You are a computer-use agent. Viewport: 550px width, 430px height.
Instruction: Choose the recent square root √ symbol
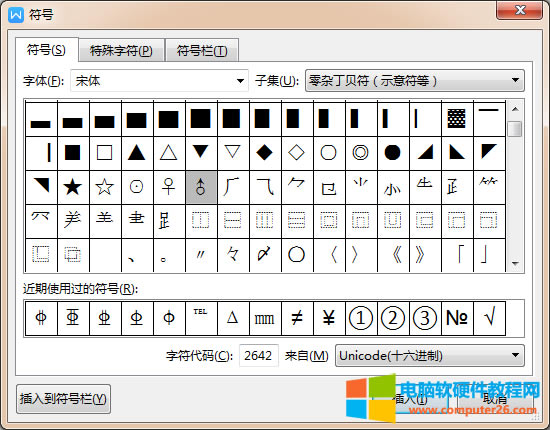point(489,318)
